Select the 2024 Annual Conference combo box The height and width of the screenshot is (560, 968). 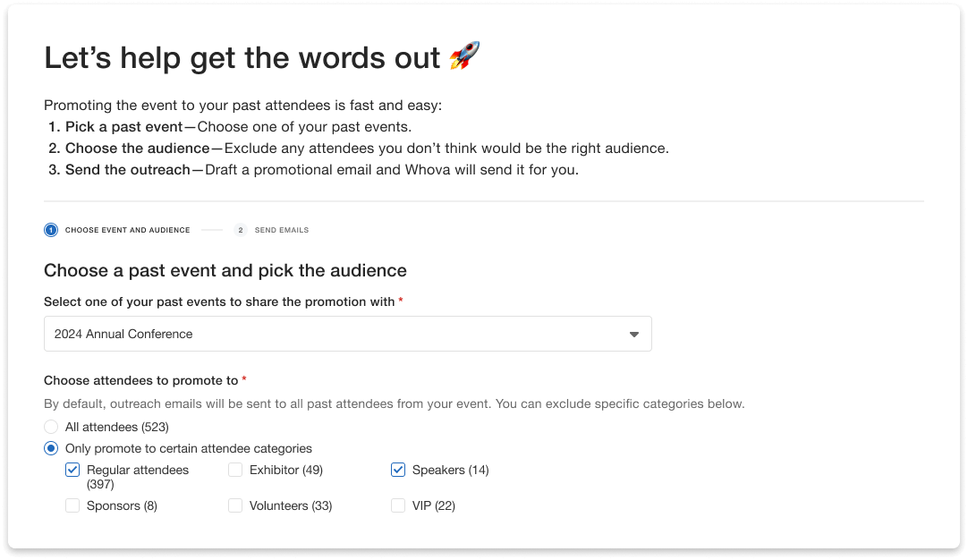click(x=347, y=334)
